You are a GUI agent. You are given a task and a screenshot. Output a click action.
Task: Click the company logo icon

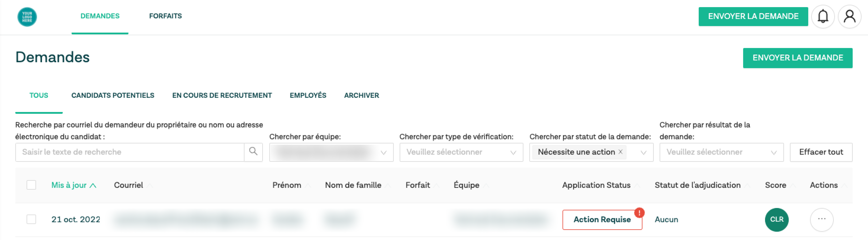pos(27,17)
